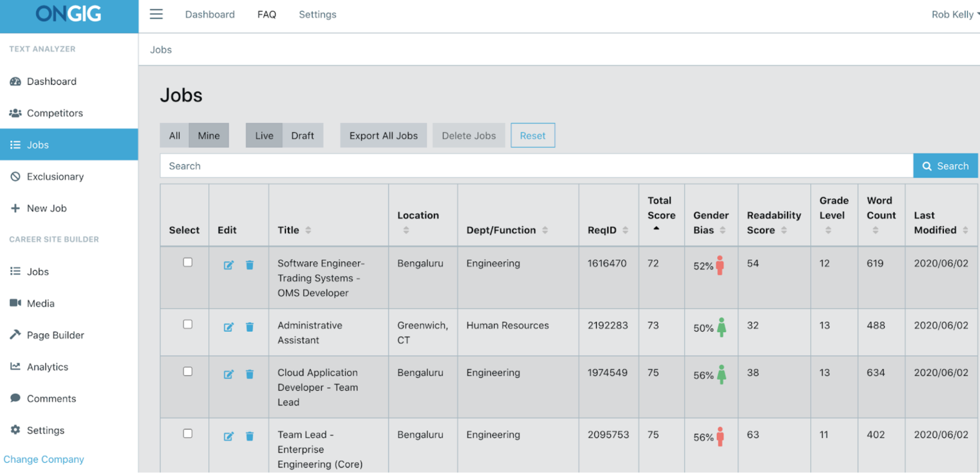This screenshot has width=980, height=474.
Task: Switch to the Draft jobs tab
Action: 303,135
